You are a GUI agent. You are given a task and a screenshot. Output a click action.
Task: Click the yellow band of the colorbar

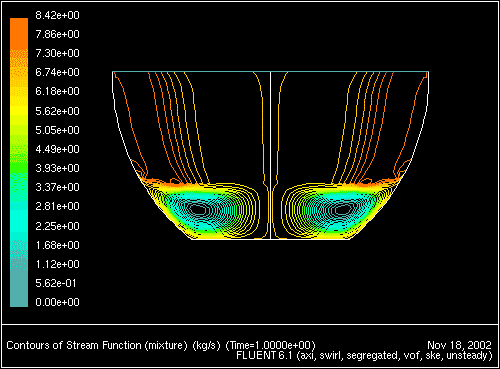tap(19, 111)
